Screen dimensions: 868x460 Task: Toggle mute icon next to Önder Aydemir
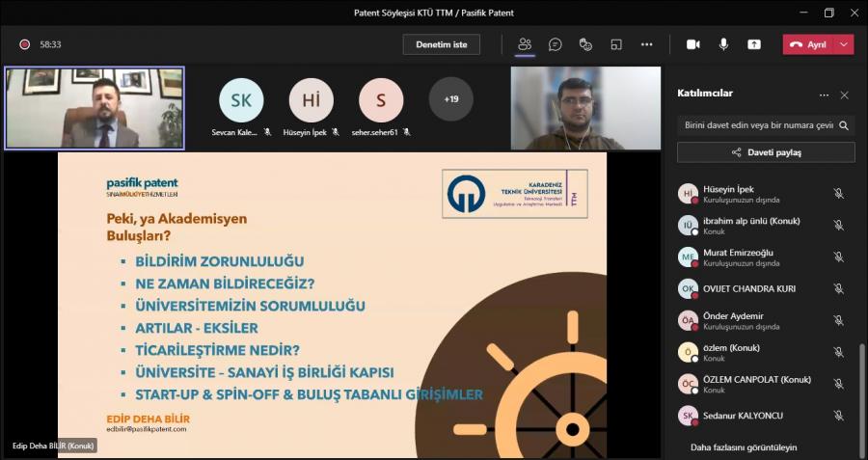(x=838, y=321)
